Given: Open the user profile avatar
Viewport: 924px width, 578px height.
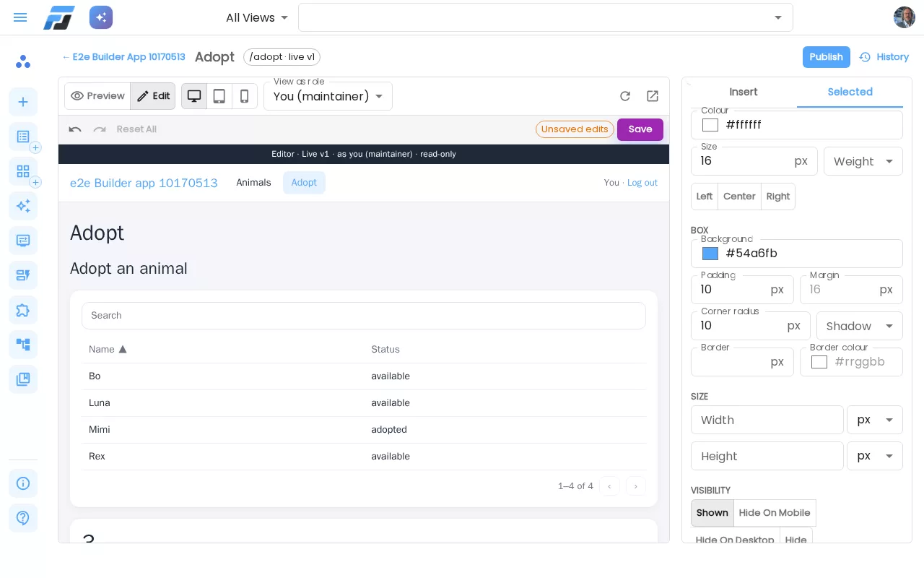Looking at the screenshot, I should [905, 17].
